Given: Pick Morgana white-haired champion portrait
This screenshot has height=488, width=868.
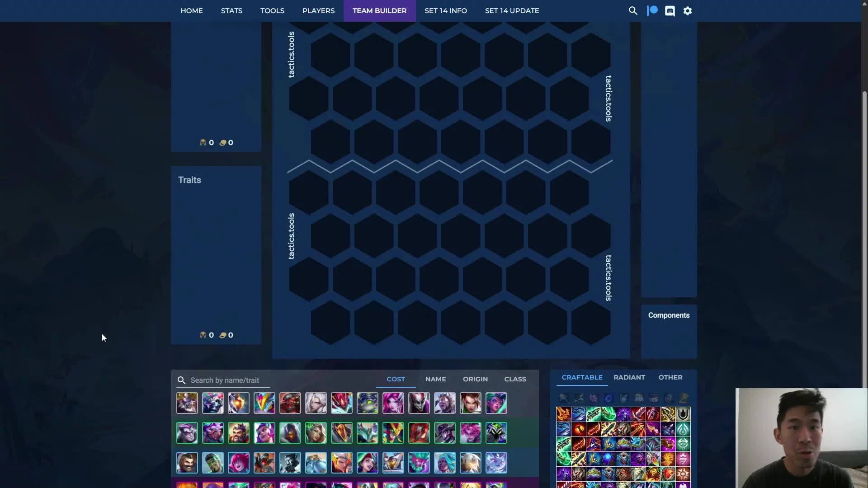Looking at the screenshot, I should point(316,403).
